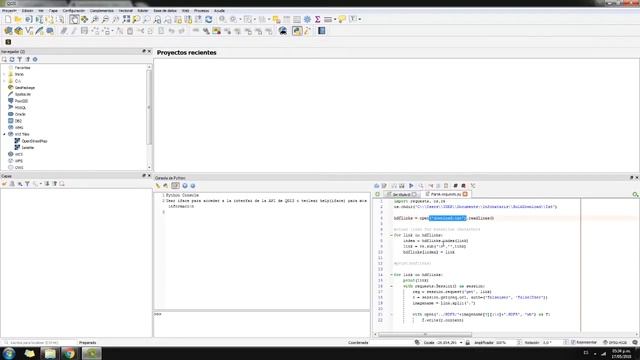Click the dark blue panel icon in toolbar
This screenshot has width=640, height=360.
tap(322, 31)
